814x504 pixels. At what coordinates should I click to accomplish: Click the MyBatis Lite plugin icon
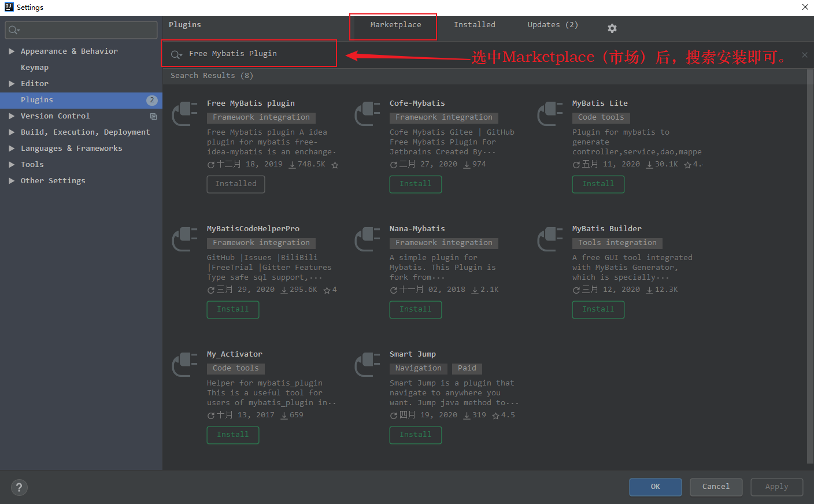[x=550, y=113]
